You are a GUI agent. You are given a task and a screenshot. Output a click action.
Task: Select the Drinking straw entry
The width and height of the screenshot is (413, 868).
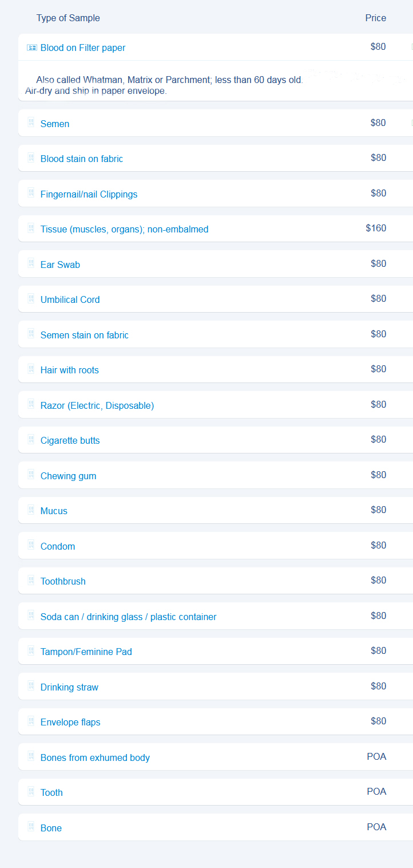(x=69, y=687)
